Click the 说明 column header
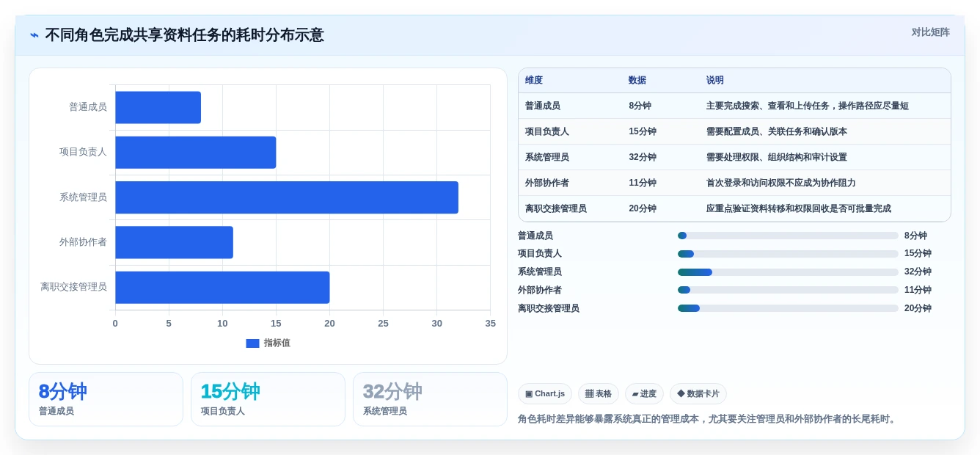 point(715,81)
